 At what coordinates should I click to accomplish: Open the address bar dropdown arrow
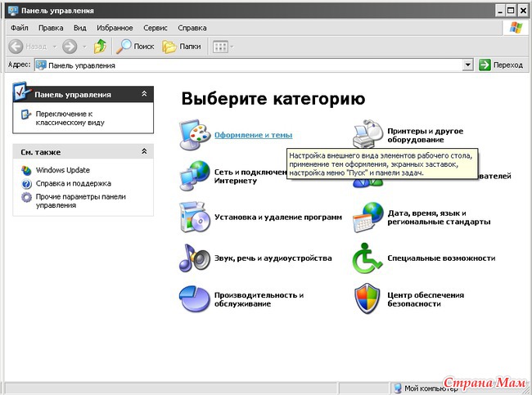click(467, 65)
